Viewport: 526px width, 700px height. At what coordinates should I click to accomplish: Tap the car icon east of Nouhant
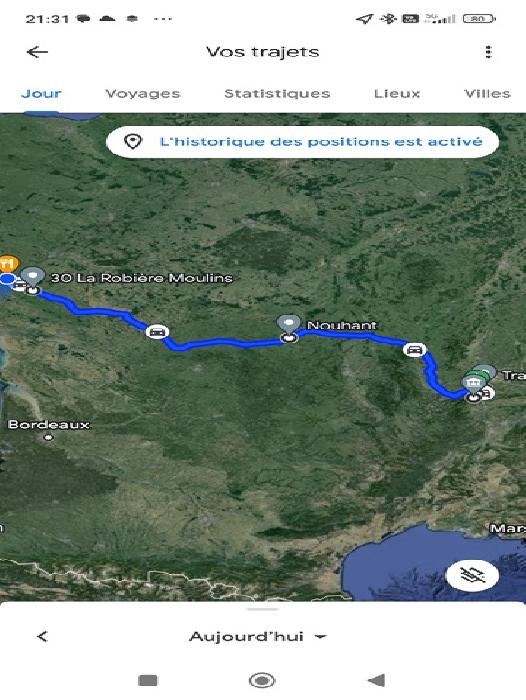(x=414, y=350)
